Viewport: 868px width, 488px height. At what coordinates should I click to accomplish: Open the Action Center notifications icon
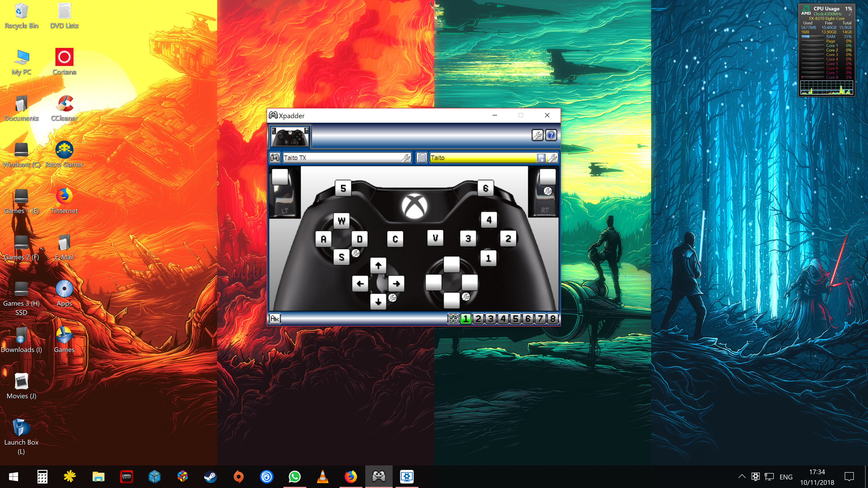tap(849, 476)
